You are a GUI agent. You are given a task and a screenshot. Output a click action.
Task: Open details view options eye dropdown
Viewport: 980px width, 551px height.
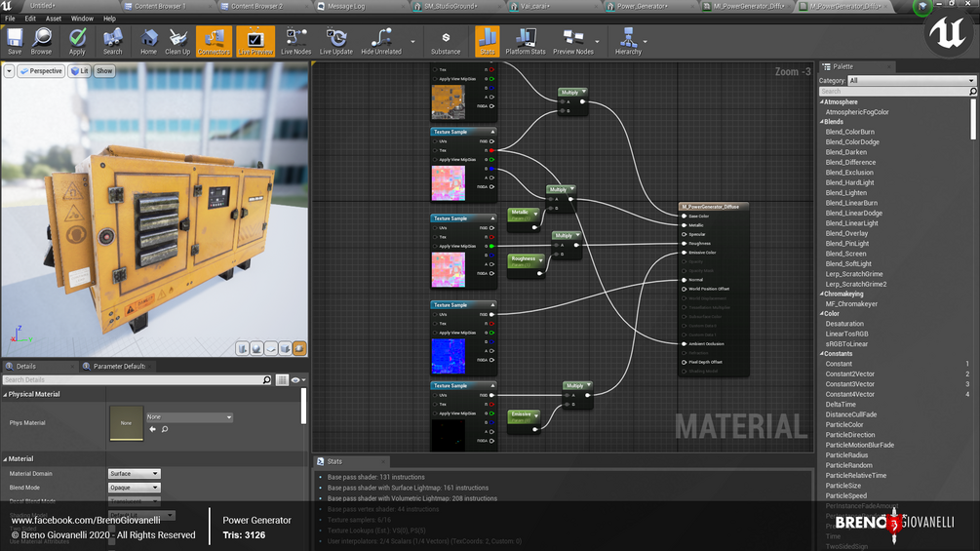tap(297, 379)
